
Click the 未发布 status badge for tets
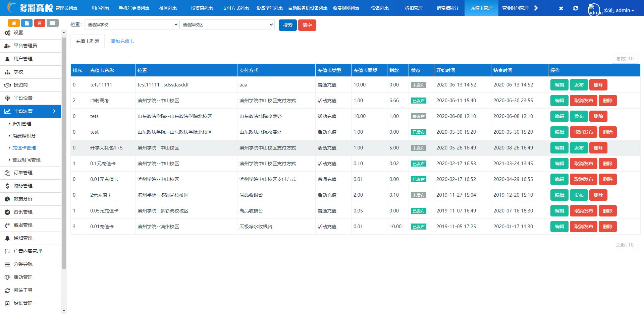[x=418, y=116]
